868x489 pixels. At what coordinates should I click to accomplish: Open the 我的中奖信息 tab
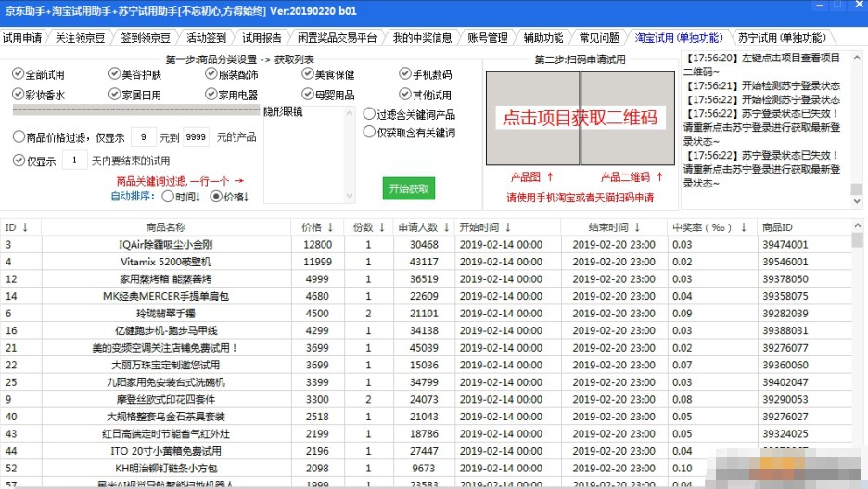click(422, 38)
